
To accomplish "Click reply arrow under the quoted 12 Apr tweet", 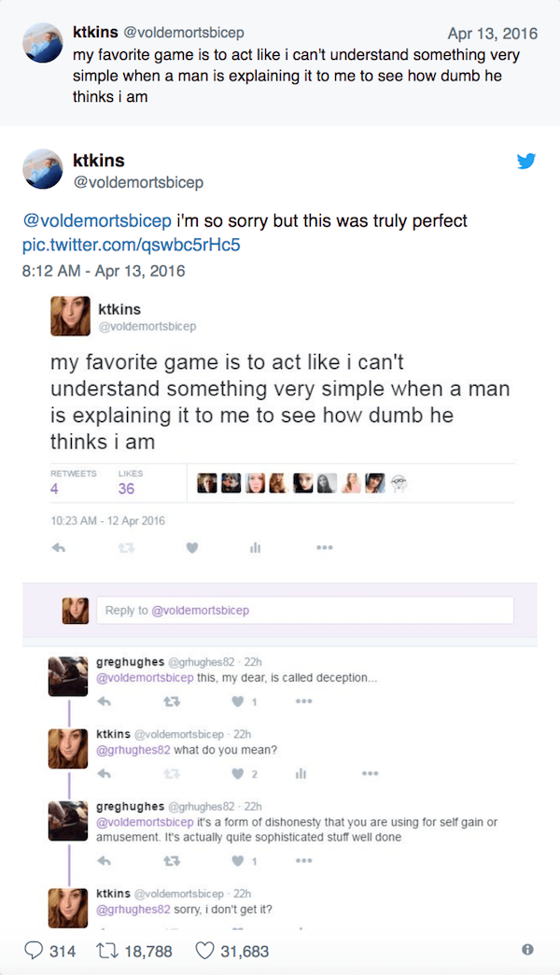I will [59, 548].
